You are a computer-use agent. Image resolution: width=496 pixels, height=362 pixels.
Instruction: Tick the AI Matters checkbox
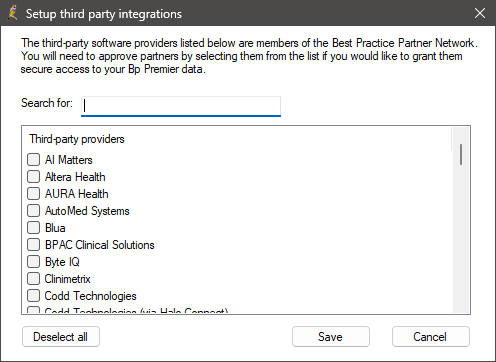[x=33, y=159]
